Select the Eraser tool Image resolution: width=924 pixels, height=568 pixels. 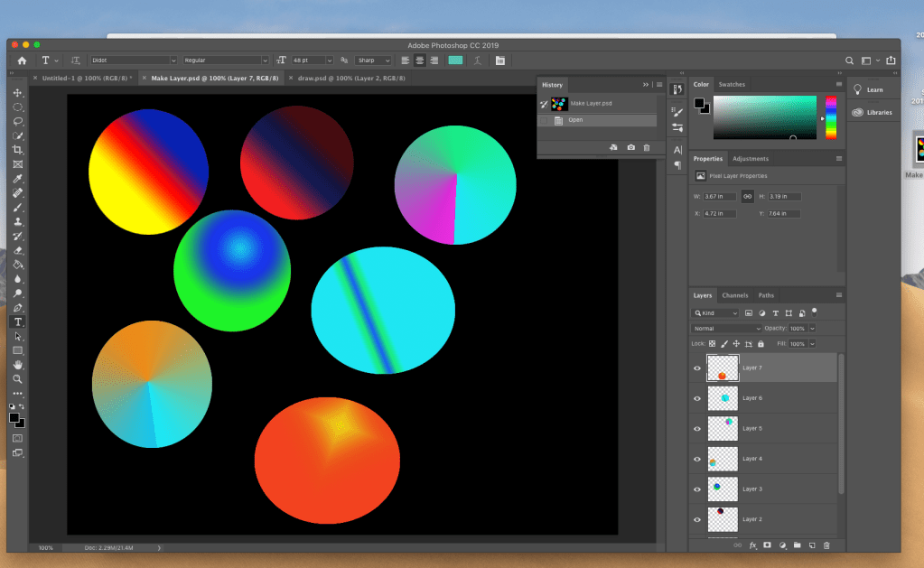[18, 250]
